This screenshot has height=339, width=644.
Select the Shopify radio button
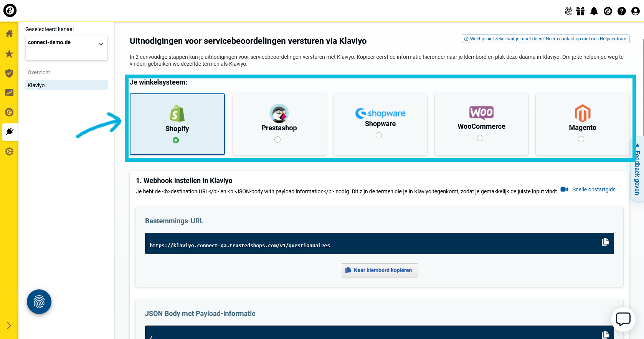[x=176, y=140]
